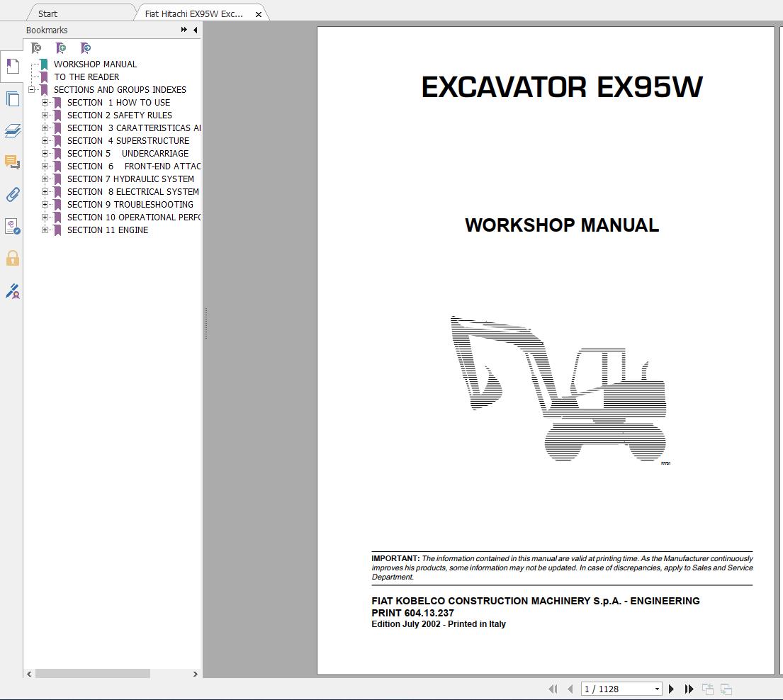Open SECTION 3 CARATTERISTICAS bookmark
This screenshot has width=783, height=700.
[134, 128]
